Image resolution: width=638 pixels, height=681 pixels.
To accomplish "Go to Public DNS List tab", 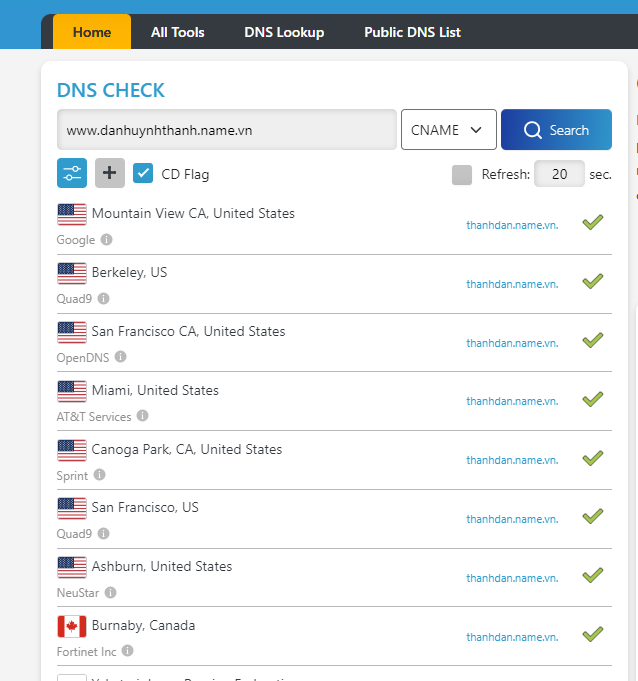I will 412,32.
